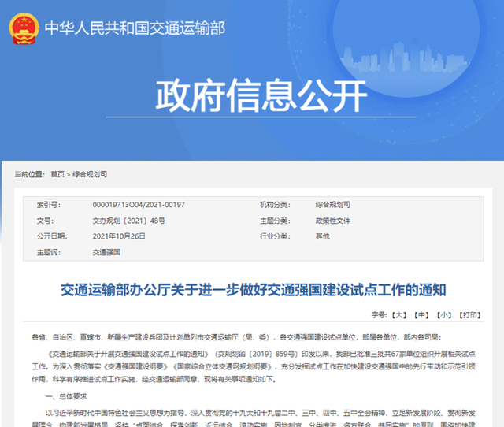The image size is (504, 427).
Task: Set font size to 中
Action: [x=421, y=315]
